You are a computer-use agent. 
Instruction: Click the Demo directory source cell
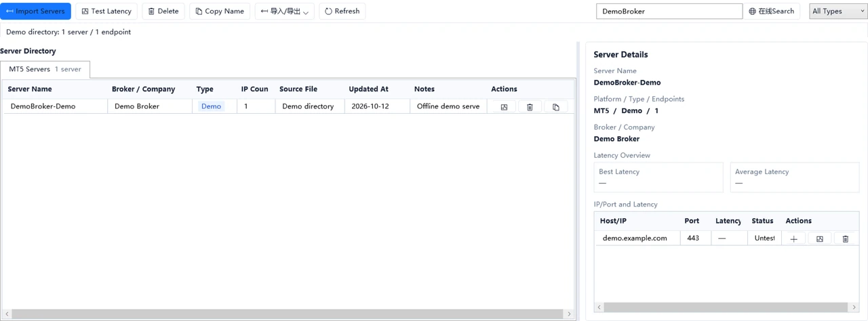[x=309, y=106]
